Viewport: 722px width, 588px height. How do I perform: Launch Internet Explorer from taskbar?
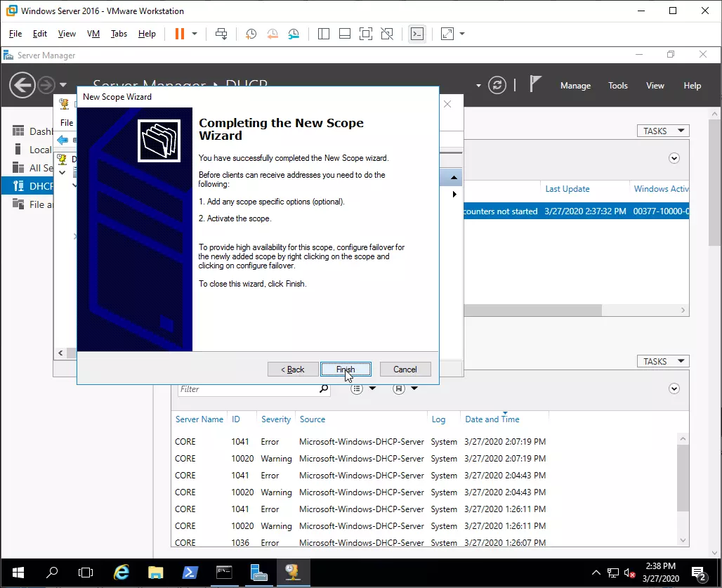122,573
